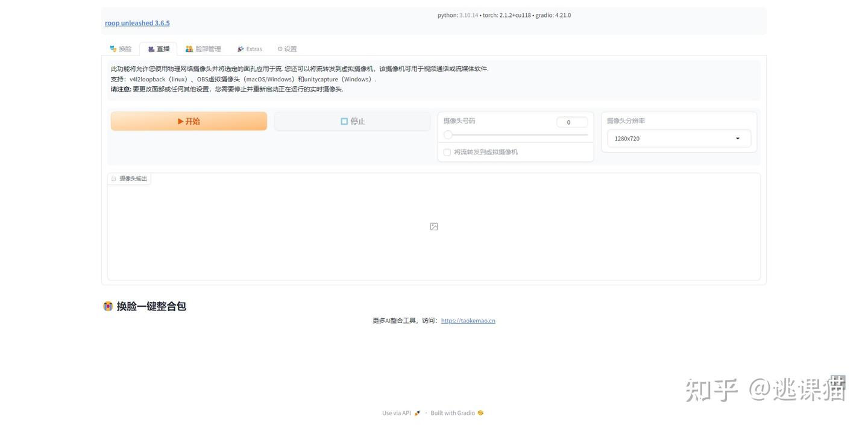Click the camera number slider handle

pos(448,135)
